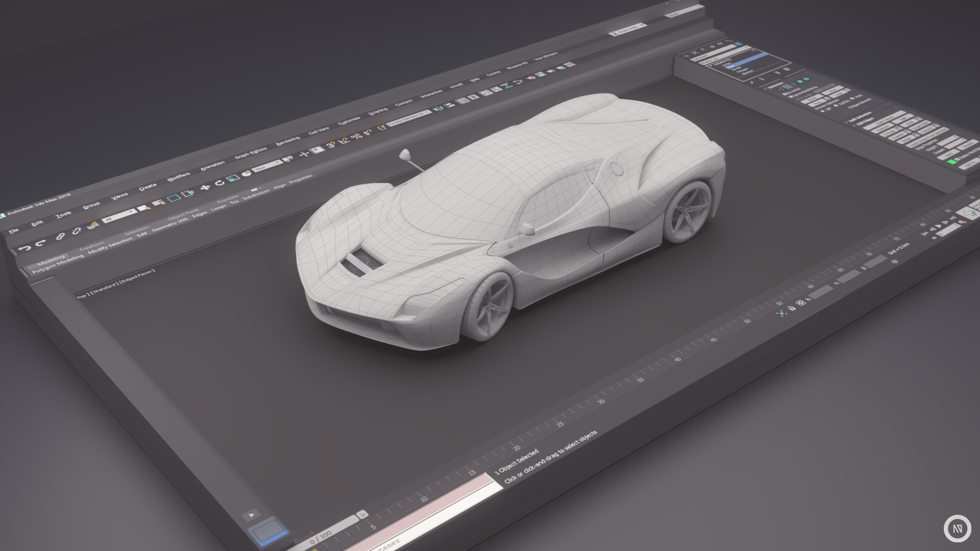Toggle the Display Hard Edges checkbox

957,158
